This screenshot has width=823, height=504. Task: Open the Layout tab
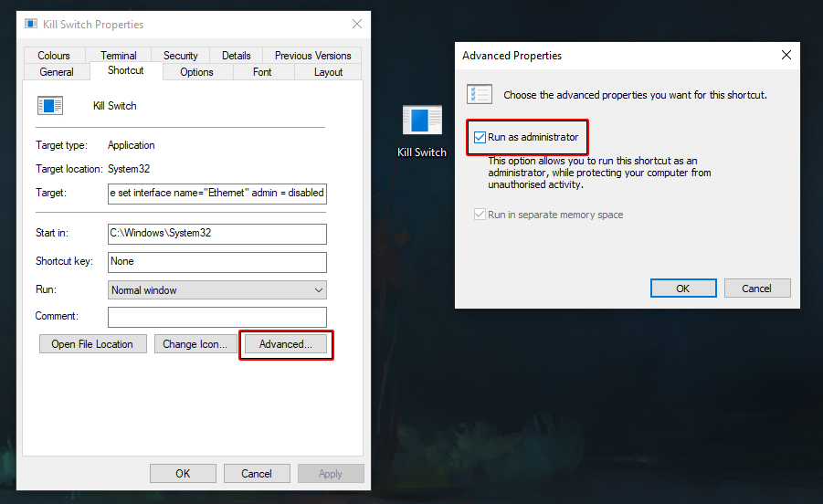pos(329,72)
